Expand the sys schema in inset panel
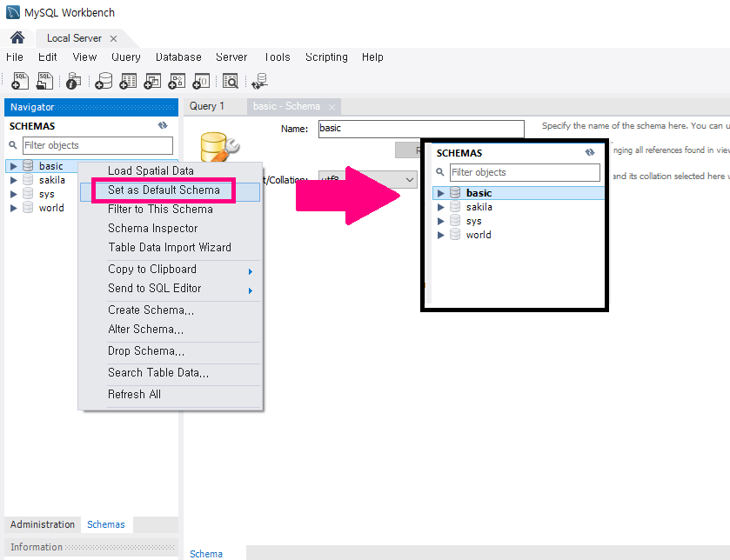The image size is (730, 560). tap(441, 221)
